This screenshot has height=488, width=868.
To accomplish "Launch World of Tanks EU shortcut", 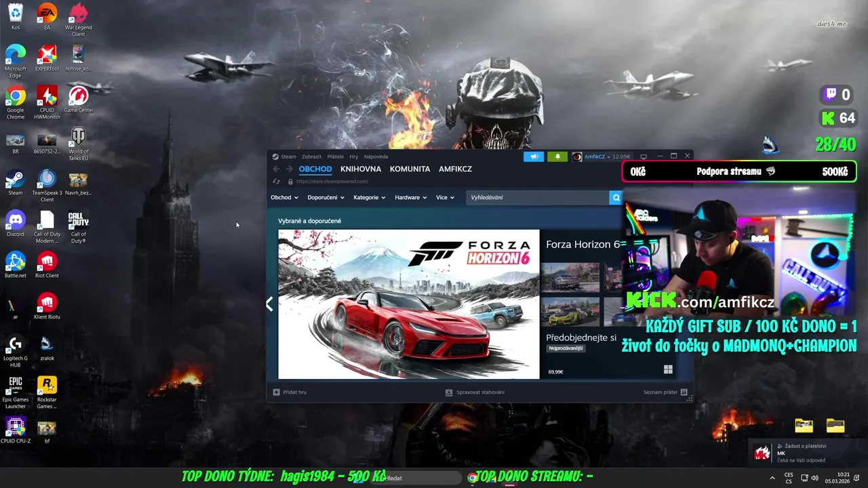I will pyautogui.click(x=79, y=144).
